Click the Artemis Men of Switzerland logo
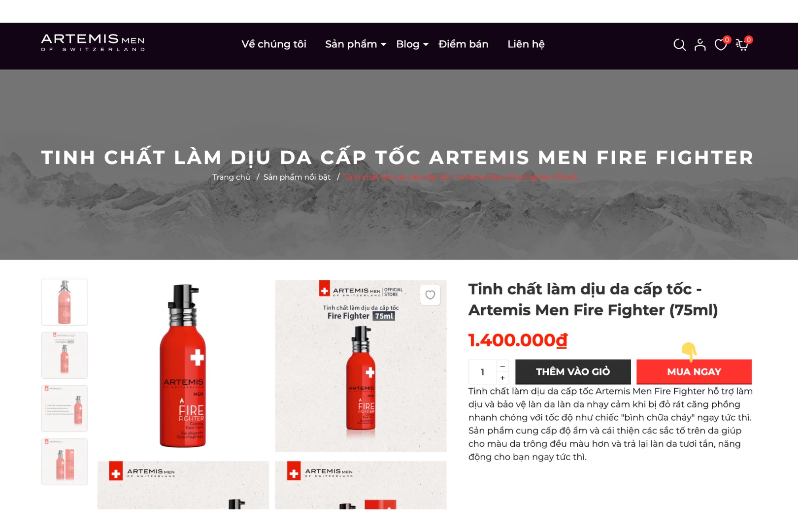 pyautogui.click(x=93, y=42)
